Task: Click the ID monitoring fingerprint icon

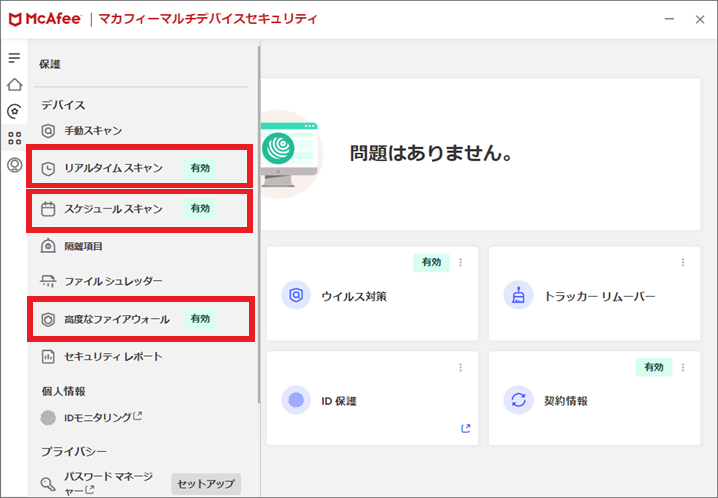Action: pyautogui.click(x=48, y=417)
